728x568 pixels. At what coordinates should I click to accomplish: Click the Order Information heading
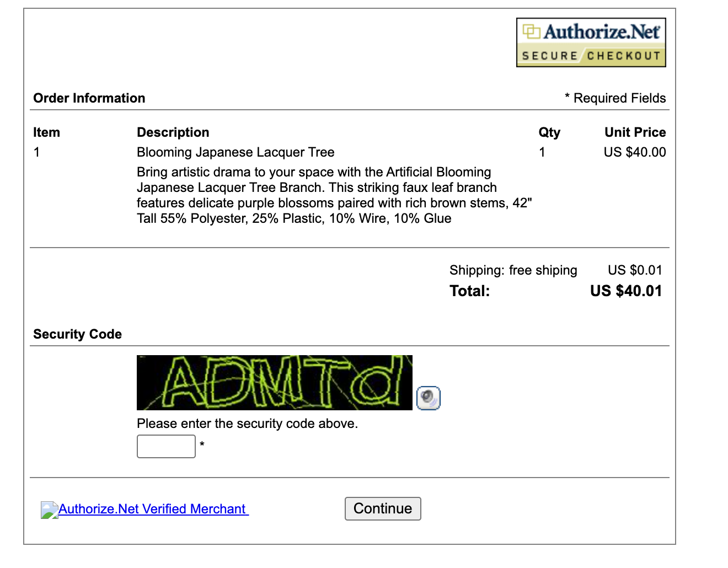pyautogui.click(x=89, y=98)
